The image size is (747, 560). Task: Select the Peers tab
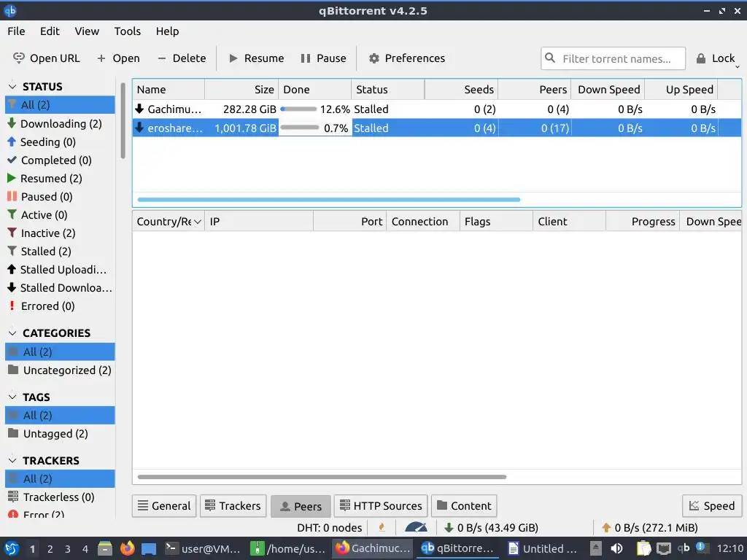(x=301, y=506)
